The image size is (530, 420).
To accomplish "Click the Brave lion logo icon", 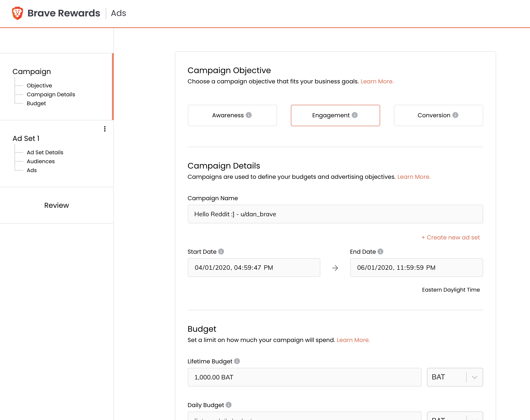I will [17, 13].
